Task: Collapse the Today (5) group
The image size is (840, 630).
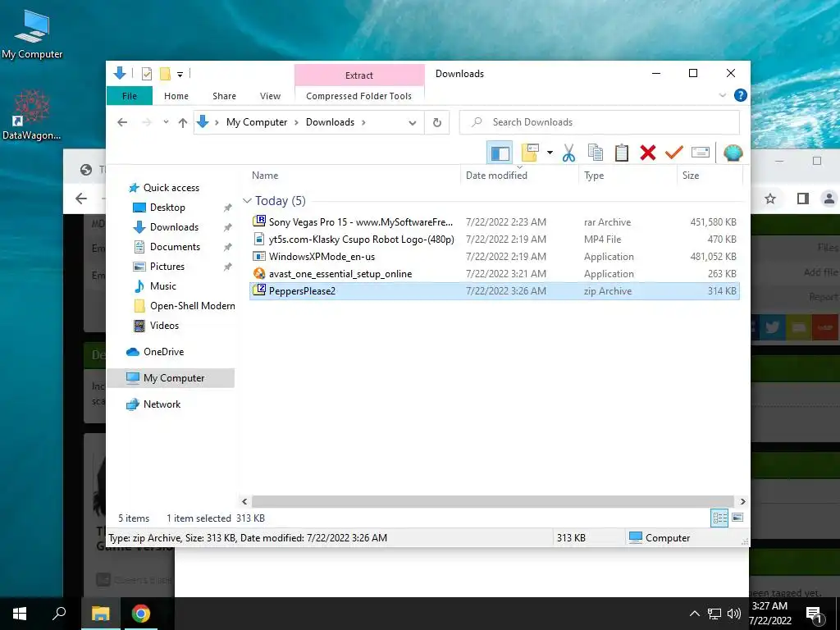Action: (x=247, y=201)
